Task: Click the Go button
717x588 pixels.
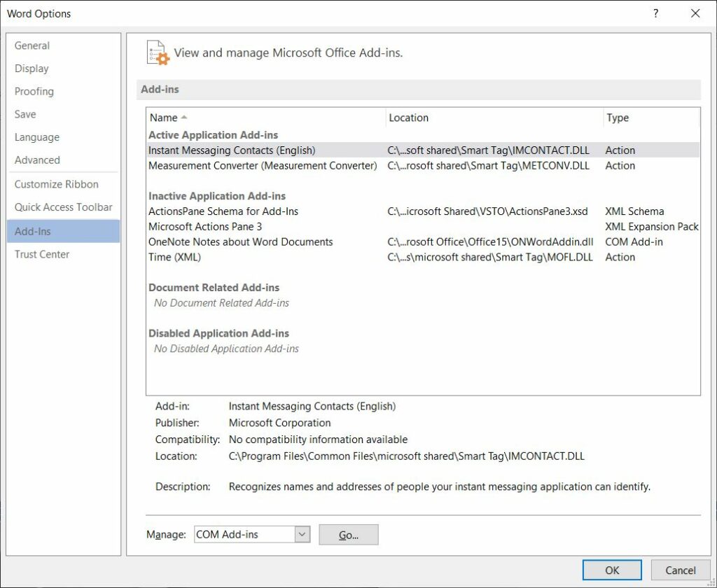Action: tap(348, 533)
